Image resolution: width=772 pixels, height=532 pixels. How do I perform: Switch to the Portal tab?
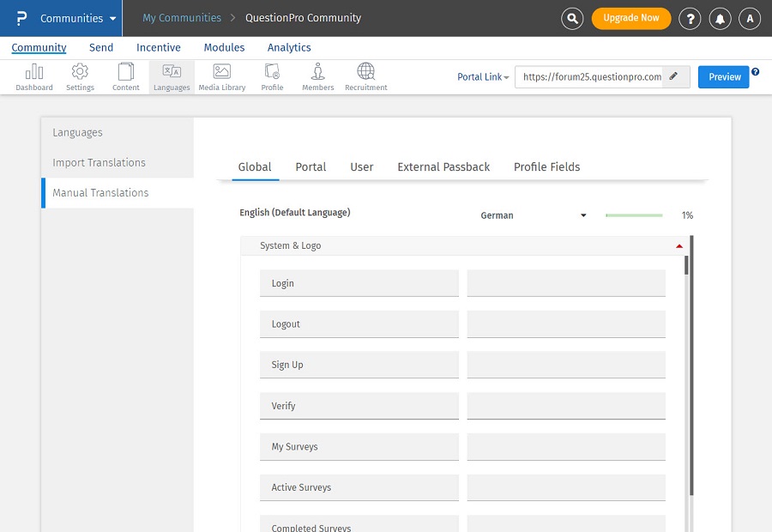(311, 166)
